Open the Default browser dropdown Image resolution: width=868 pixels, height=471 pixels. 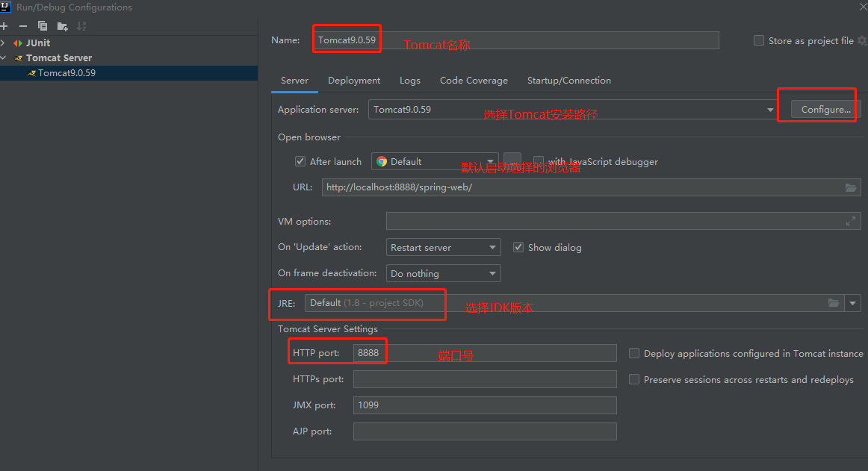[491, 162]
